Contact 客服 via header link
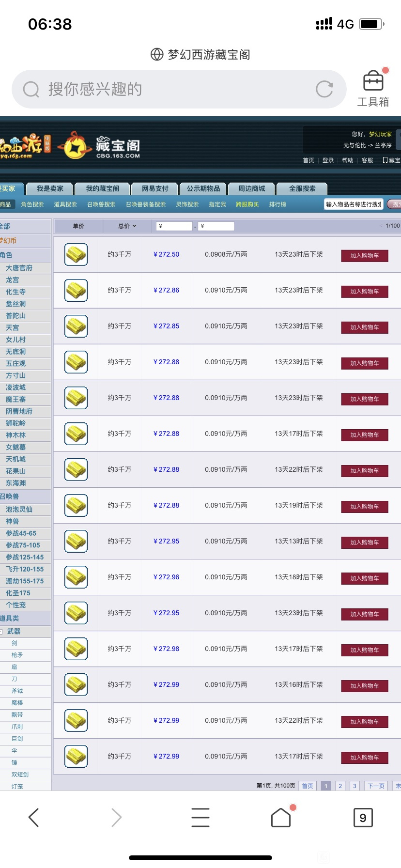Image resolution: width=401 pixels, height=868 pixels. pyautogui.click(x=368, y=160)
